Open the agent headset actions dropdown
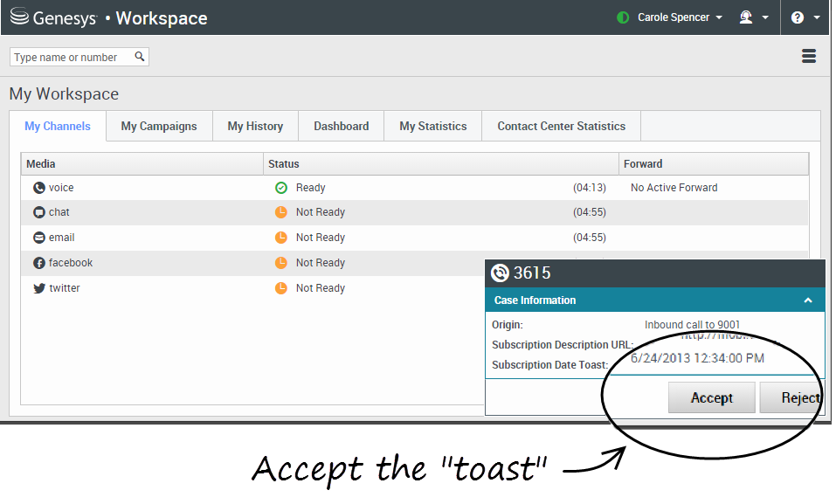 753,17
